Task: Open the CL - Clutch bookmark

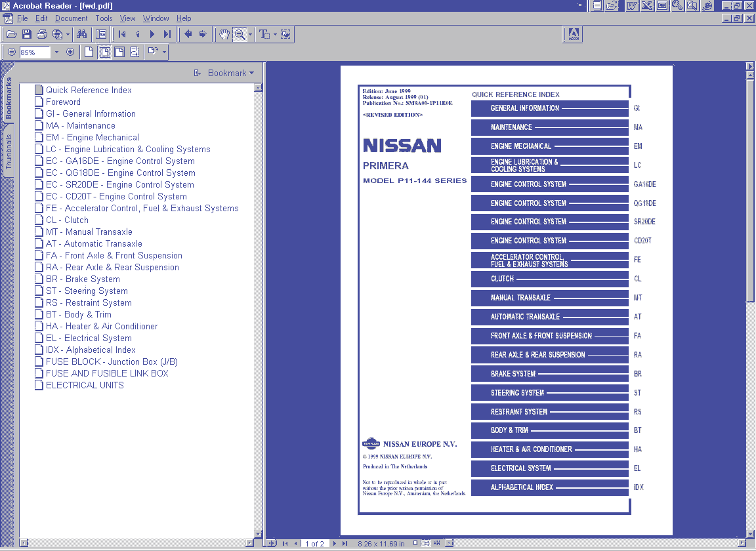Action: click(x=67, y=220)
